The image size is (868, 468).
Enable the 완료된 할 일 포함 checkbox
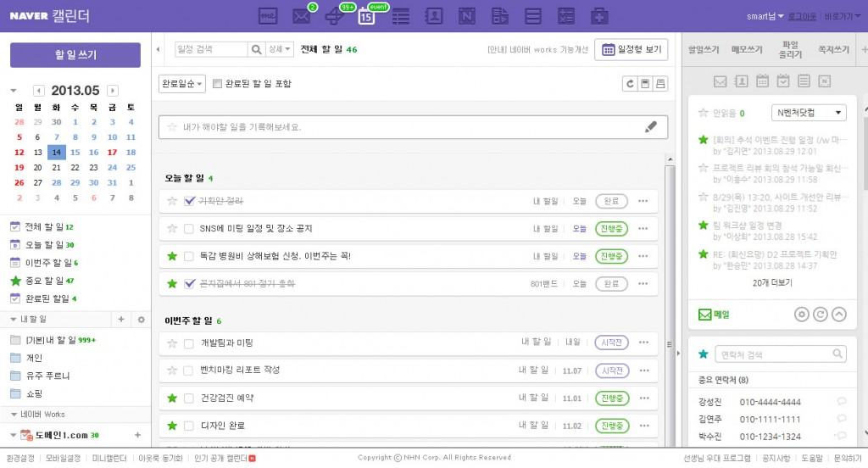click(218, 83)
